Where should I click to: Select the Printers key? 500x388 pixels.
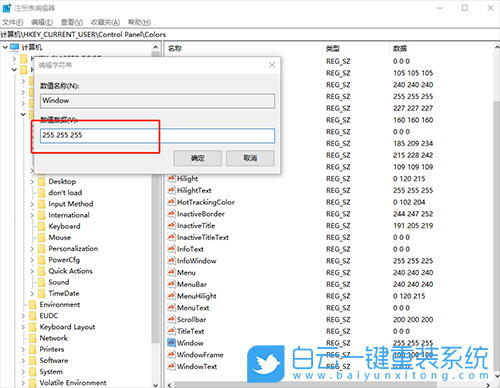click(x=52, y=349)
